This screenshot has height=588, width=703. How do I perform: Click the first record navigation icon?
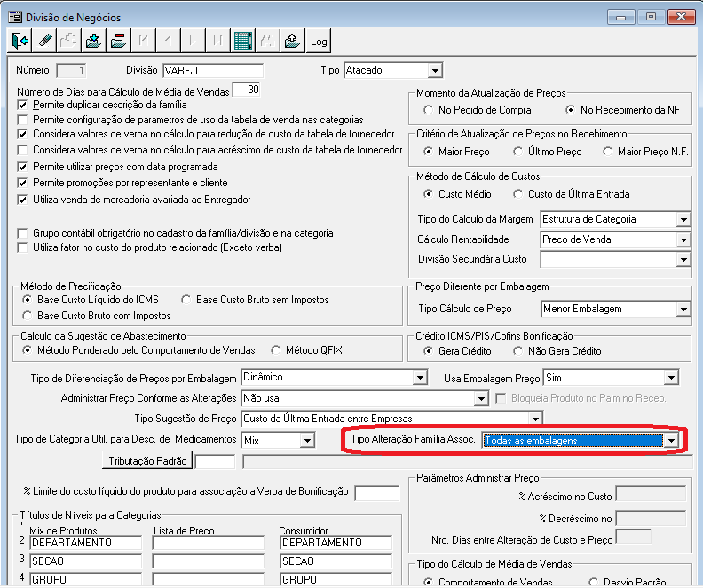(144, 41)
